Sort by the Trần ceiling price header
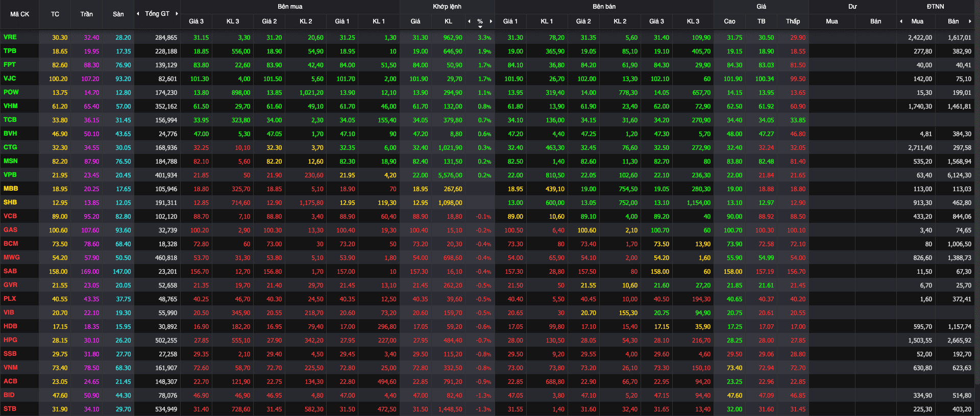The width and height of the screenshot is (980, 416). tap(86, 14)
